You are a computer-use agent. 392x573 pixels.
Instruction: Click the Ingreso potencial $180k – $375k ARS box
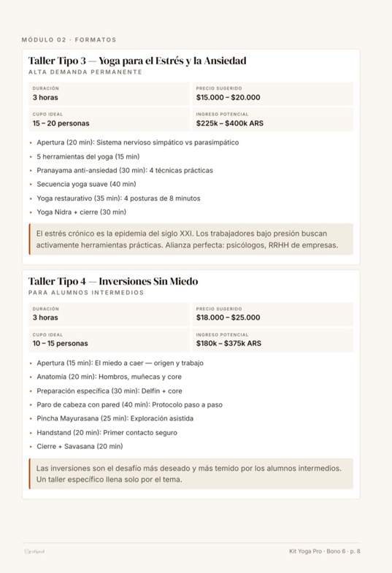[272, 340]
